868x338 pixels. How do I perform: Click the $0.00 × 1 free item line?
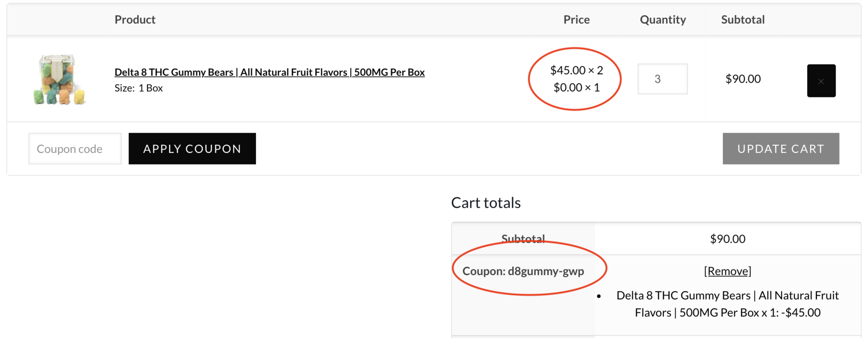tap(576, 87)
